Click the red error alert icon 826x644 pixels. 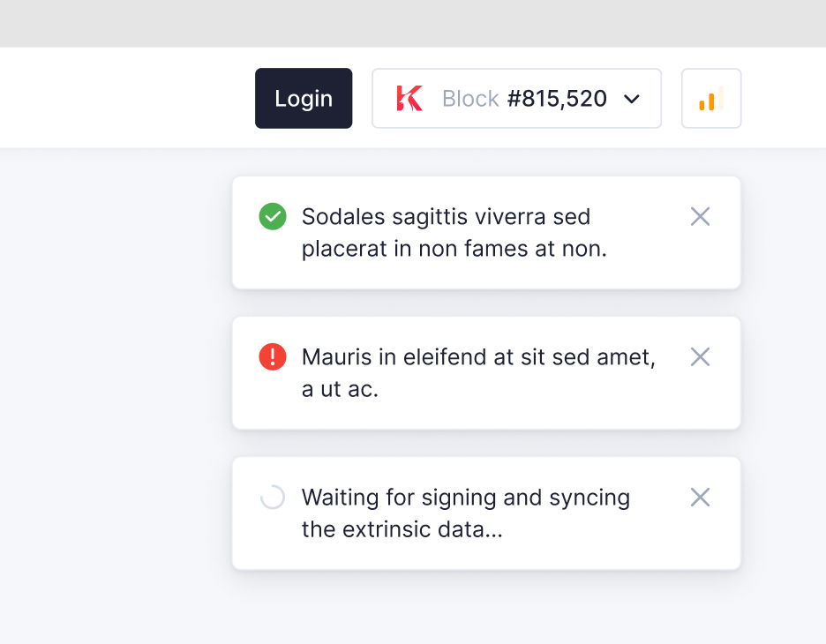pos(273,356)
